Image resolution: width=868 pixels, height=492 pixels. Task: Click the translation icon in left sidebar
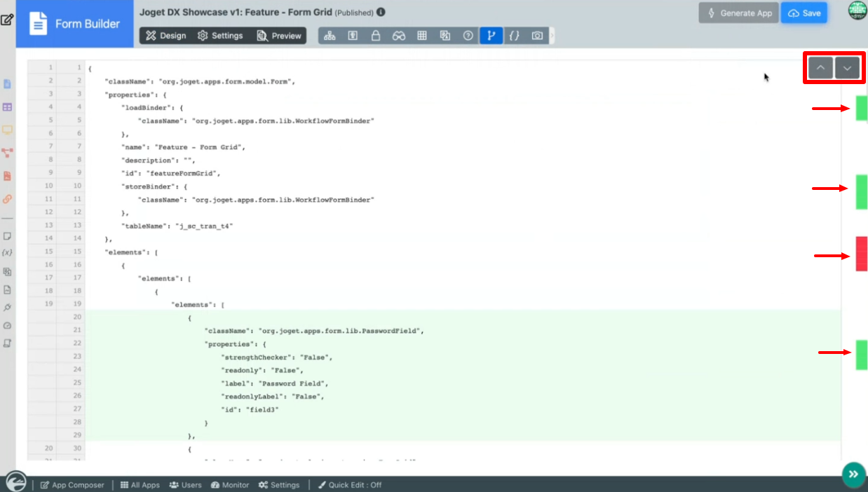(x=8, y=271)
